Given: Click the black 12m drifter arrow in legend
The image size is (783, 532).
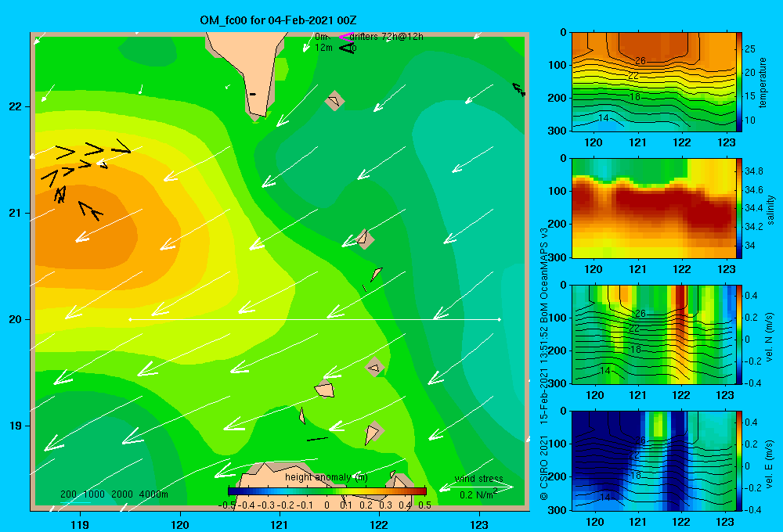Looking at the screenshot, I should click(347, 48).
